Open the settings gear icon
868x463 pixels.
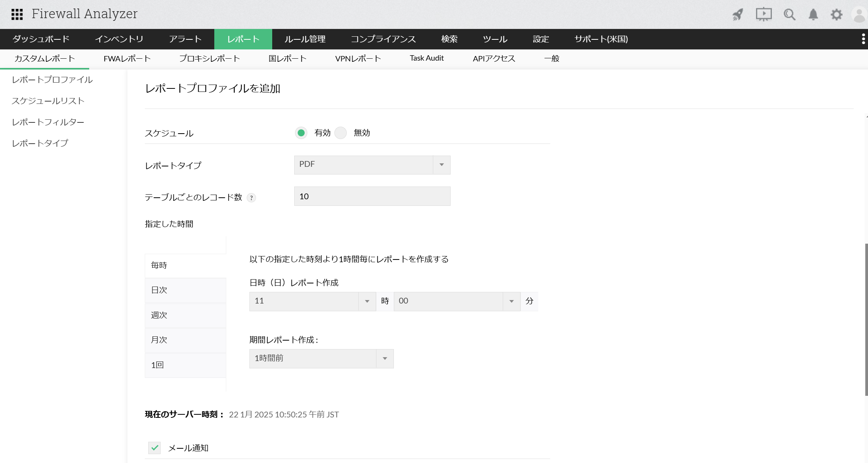pos(836,15)
